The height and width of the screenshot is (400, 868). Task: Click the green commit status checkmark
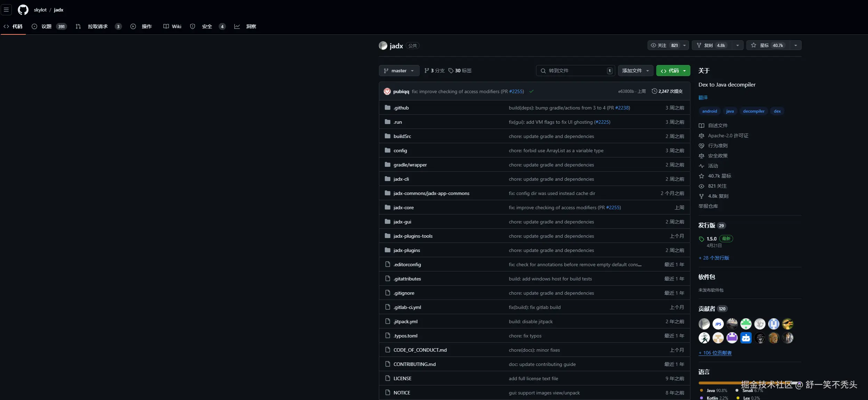click(532, 91)
